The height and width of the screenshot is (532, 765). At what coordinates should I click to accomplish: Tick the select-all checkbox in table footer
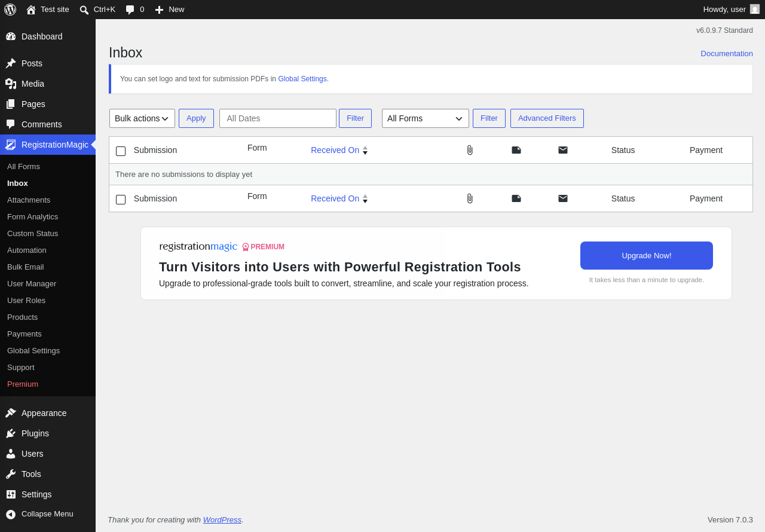point(121,200)
